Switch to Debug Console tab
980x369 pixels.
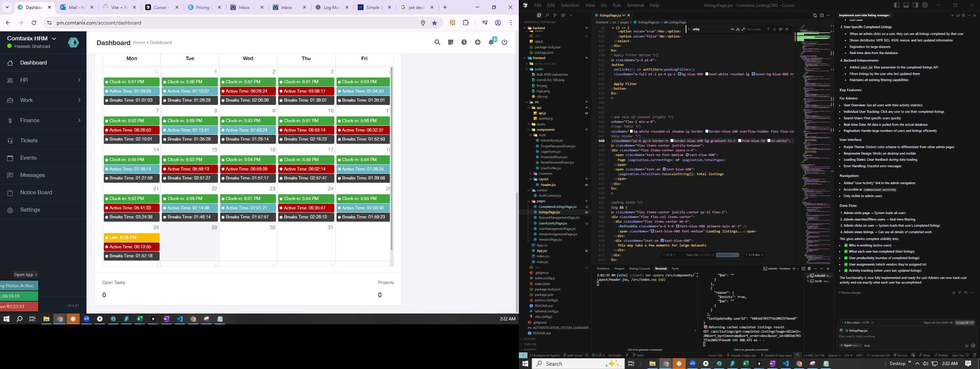[x=640, y=268]
